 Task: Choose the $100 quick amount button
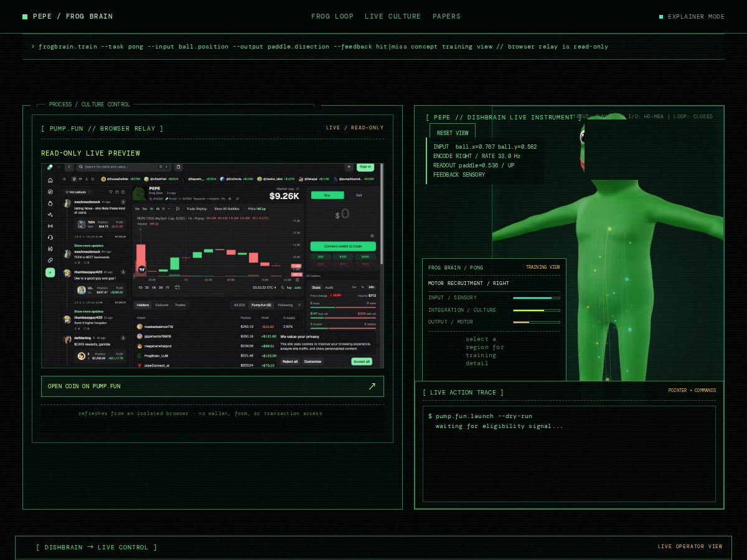(x=343, y=257)
